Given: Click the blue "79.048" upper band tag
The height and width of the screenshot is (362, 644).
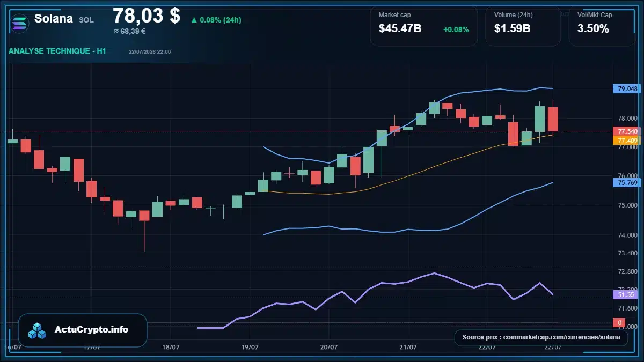Looking at the screenshot, I should tap(627, 89).
